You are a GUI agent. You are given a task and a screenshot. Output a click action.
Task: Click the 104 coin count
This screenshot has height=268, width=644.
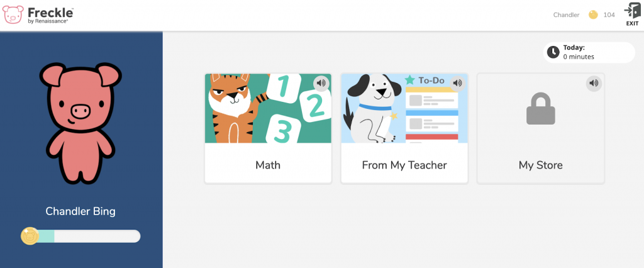pos(609,15)
